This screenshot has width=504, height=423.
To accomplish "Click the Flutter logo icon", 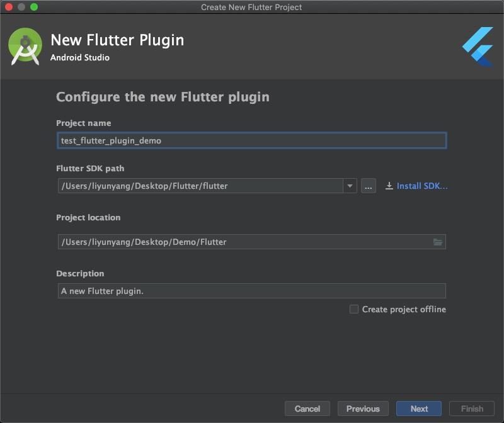I will 478,47.
